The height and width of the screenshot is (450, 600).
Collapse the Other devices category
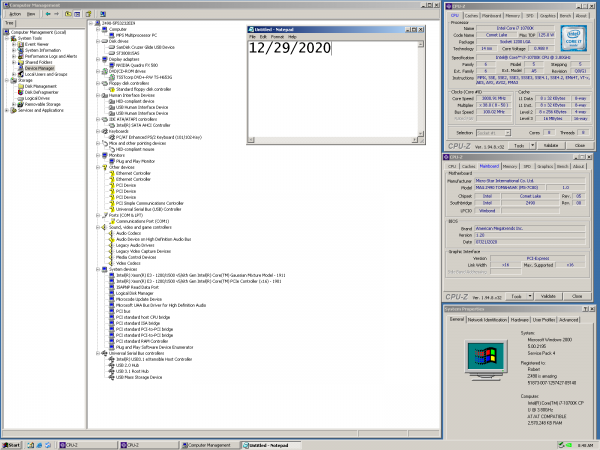(98, 167)
